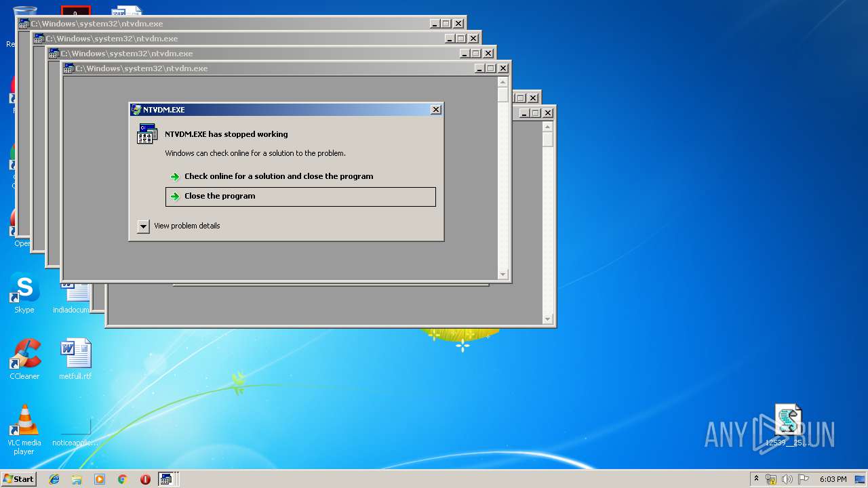Select metfull.rtf document on desktop
868x488 pixels.
[x=75, y=360]
